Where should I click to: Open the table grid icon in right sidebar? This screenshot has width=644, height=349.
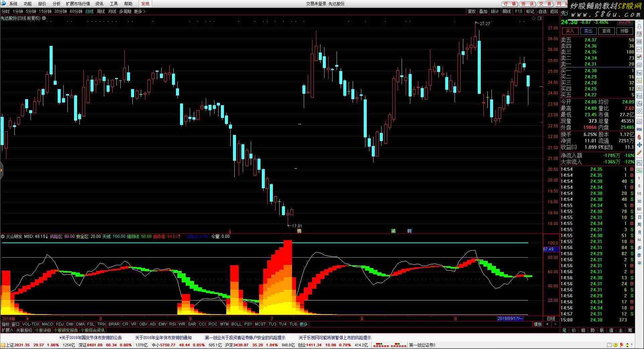pos(639,42)
